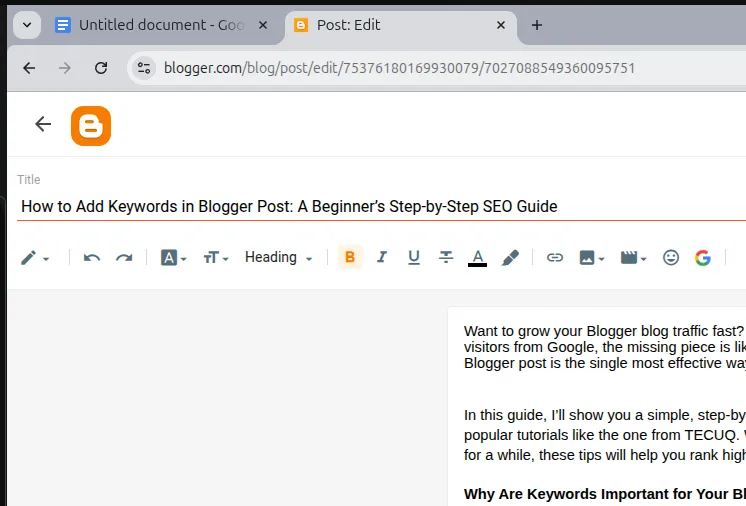
Task: Open the font size dropdown
Action: [216, 258]
